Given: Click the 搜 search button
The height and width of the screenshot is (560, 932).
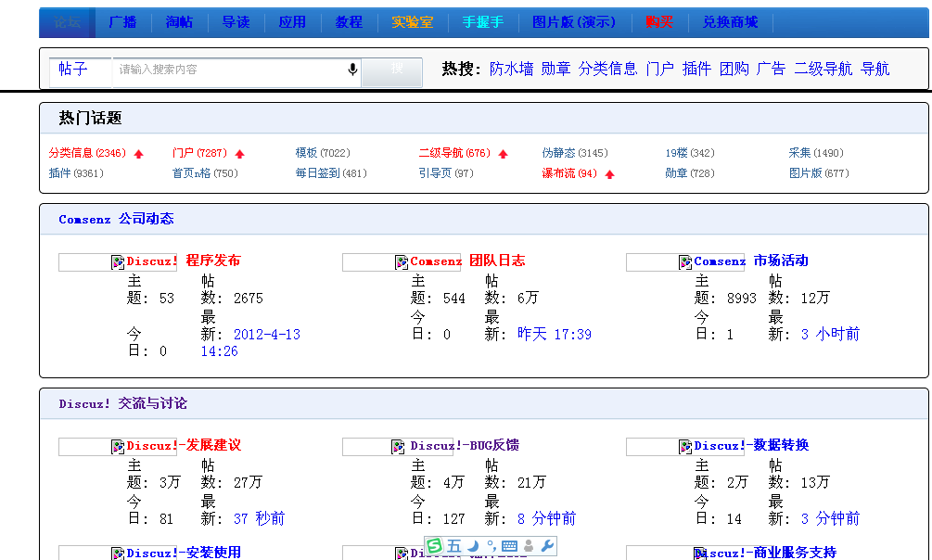Looking at the screenshot, I should click(x=391, y=72).
